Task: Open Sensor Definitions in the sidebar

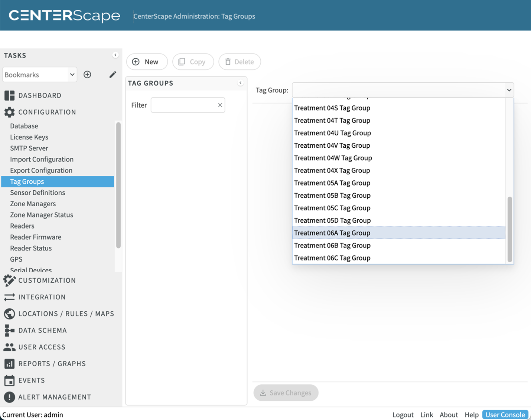Action: (38, 193)
